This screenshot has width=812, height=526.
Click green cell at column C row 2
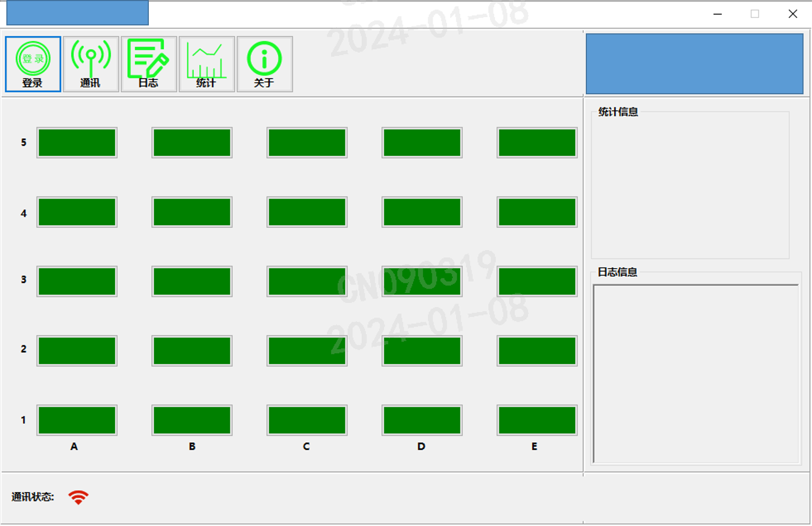[x=307, y=351]
